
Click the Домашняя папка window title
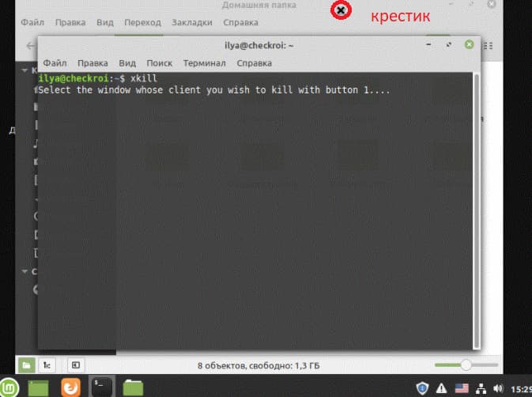click(259, 5)
